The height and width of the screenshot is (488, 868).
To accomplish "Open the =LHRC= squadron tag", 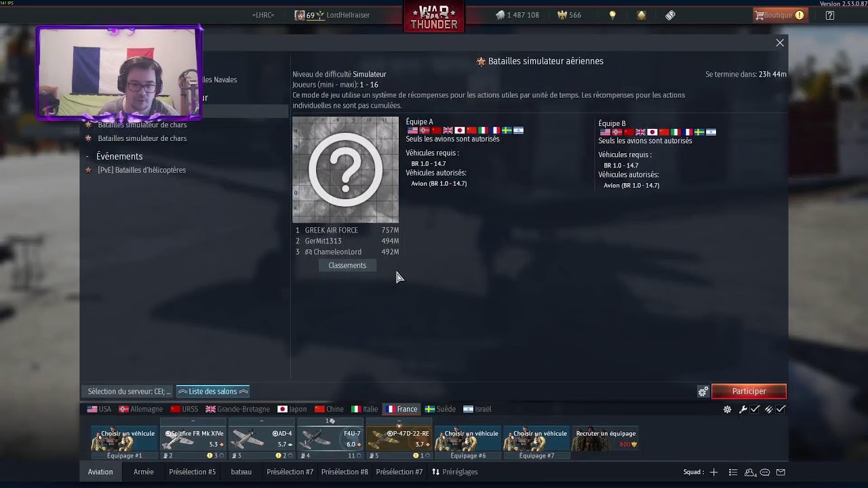I will pos(263,15).
